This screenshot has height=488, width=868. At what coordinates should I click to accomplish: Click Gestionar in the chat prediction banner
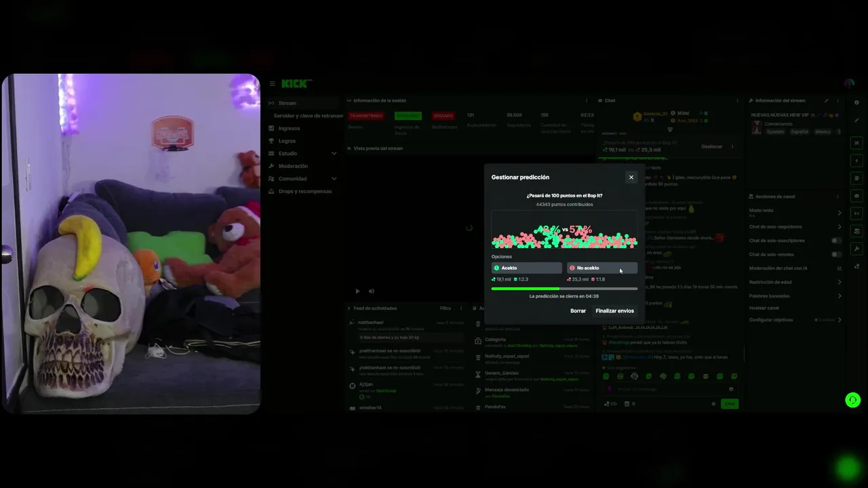(712, 146)
